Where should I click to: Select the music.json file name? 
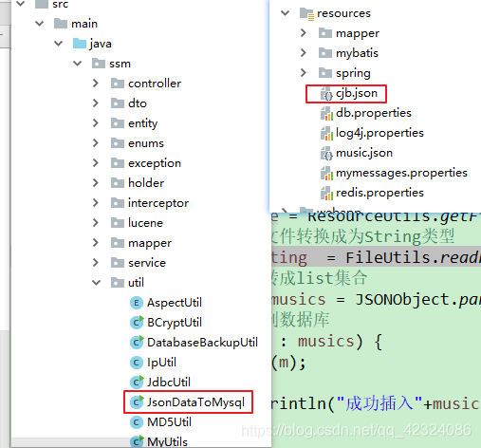click(364, 153)
